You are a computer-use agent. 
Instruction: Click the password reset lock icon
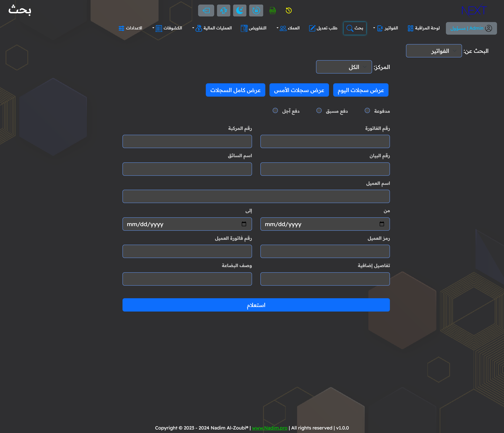click(256, 11)
